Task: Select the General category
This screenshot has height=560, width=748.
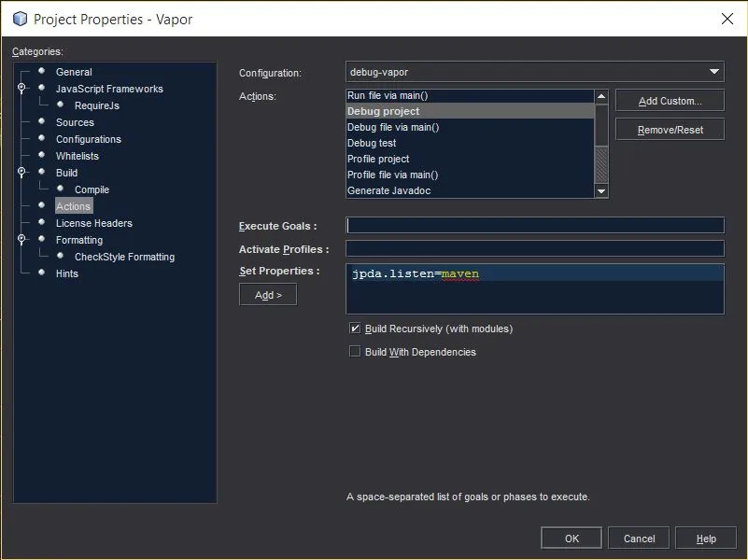Action: click(74, 72)
